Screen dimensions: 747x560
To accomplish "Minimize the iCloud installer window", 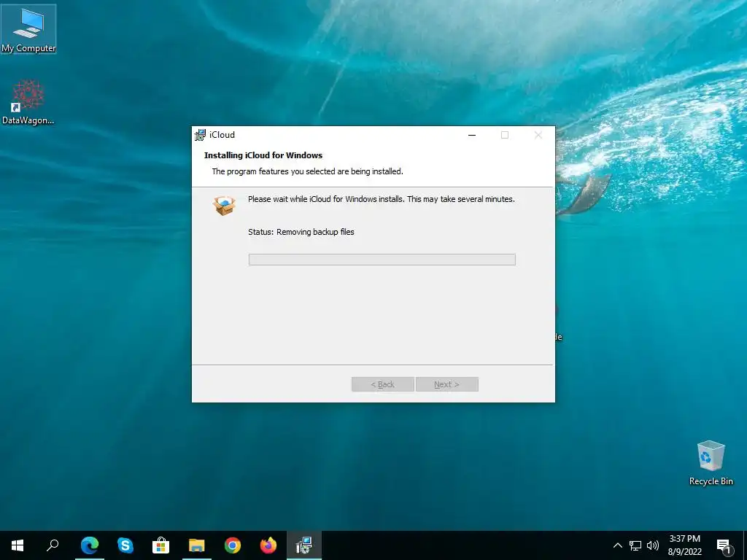I will click(x=472, y=135).
